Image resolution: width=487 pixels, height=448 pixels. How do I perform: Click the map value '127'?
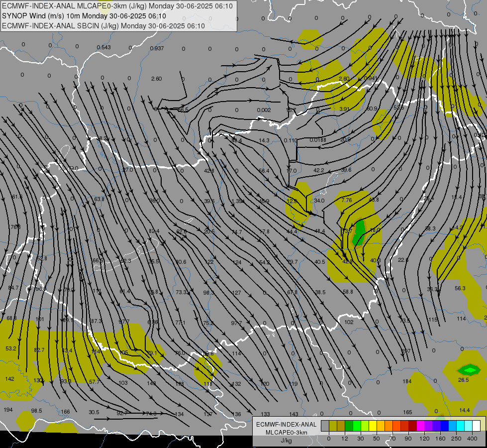click(x=236, y=293)
